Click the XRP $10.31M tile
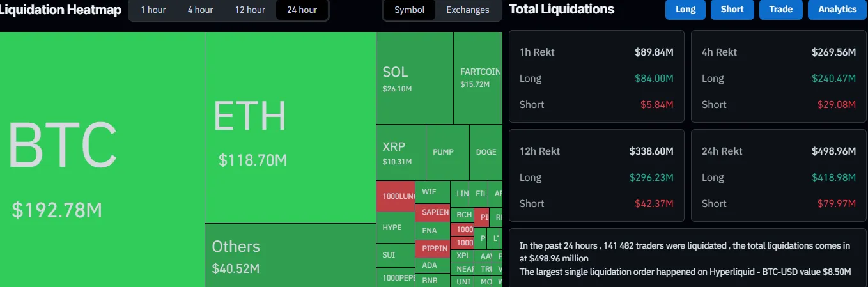The height and width of the screenshot is (287, 868). tap(400, 152)
